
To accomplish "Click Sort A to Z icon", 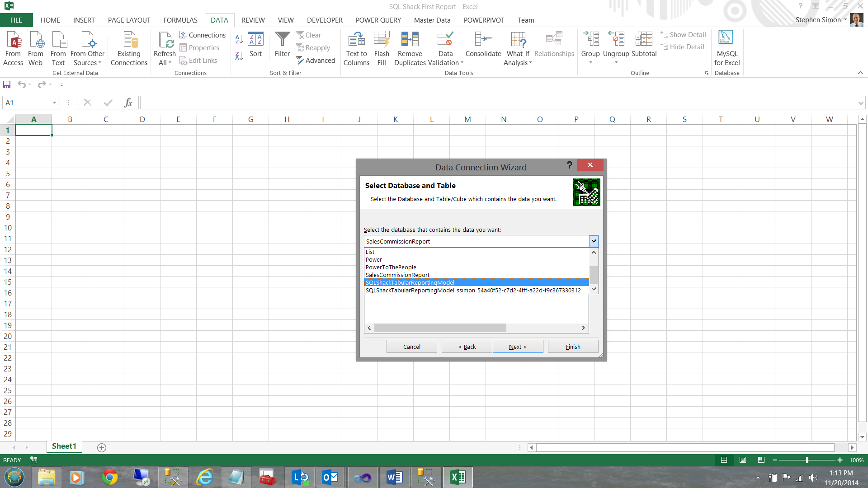I will 239,40.
